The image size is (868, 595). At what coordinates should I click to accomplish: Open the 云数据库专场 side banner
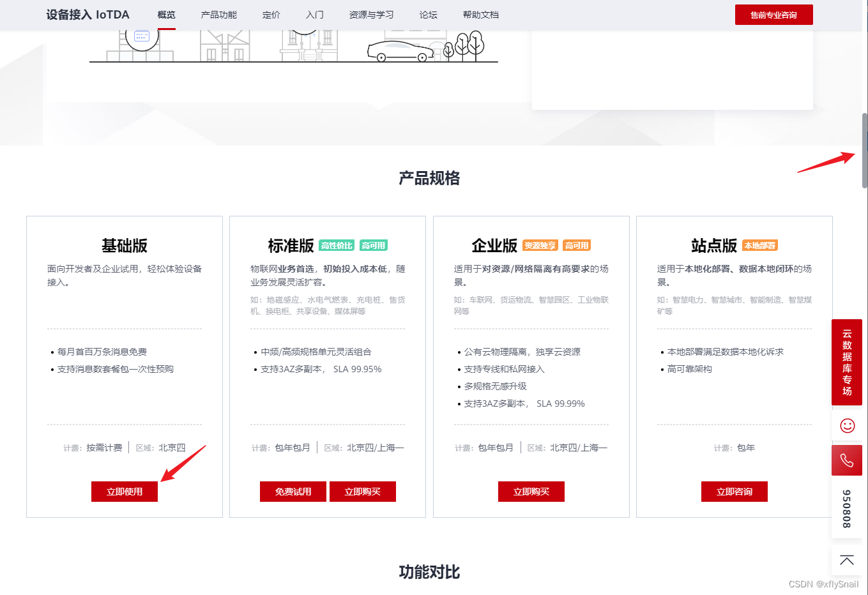(847, 362)
